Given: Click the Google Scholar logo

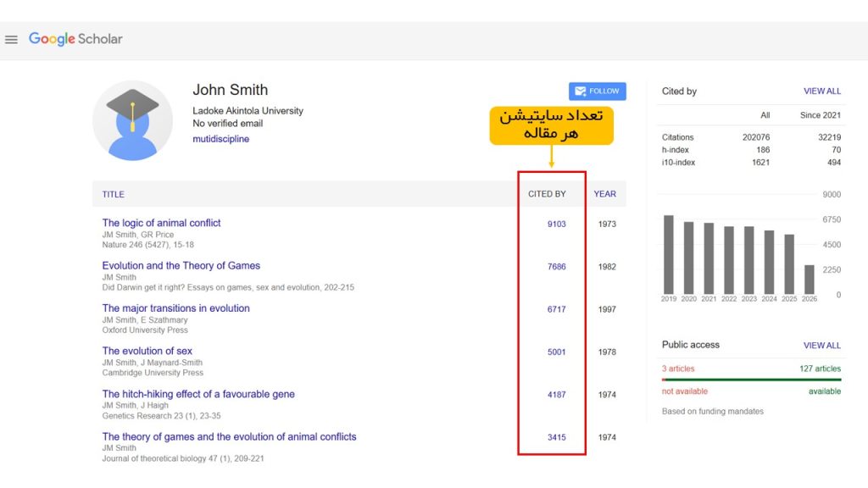Looking at the screenshot, I should click(75, 39).
